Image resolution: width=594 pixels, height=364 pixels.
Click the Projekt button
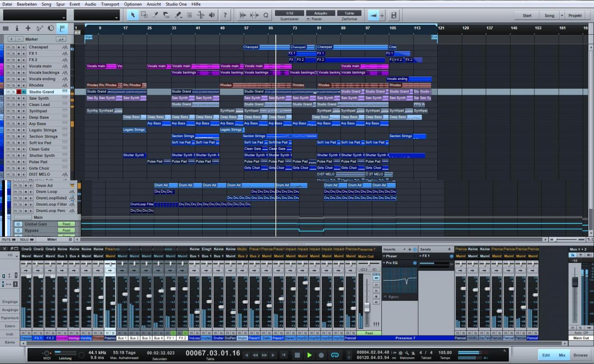(575, 15)
